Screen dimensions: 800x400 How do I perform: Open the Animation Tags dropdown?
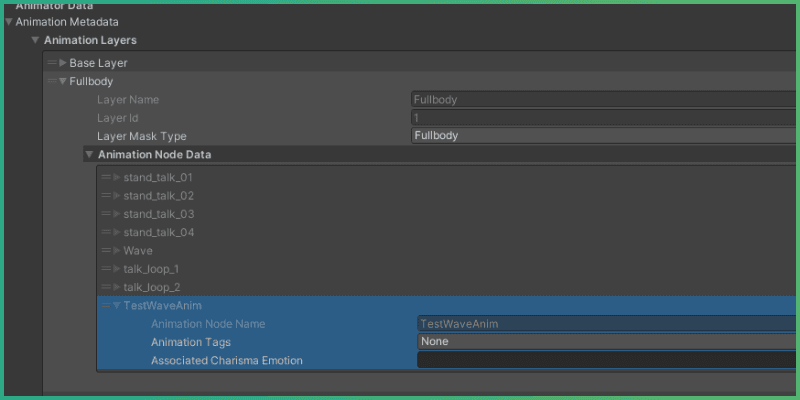coord(606,342)
